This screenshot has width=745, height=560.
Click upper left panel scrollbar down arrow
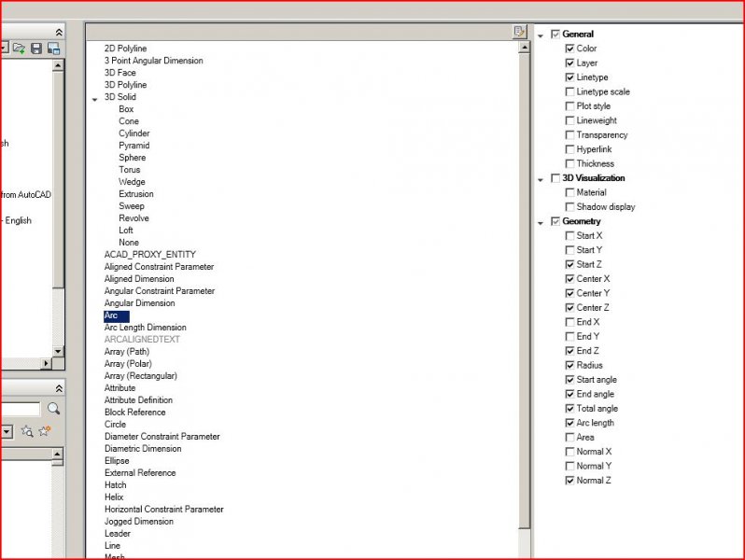coord(58,352)
